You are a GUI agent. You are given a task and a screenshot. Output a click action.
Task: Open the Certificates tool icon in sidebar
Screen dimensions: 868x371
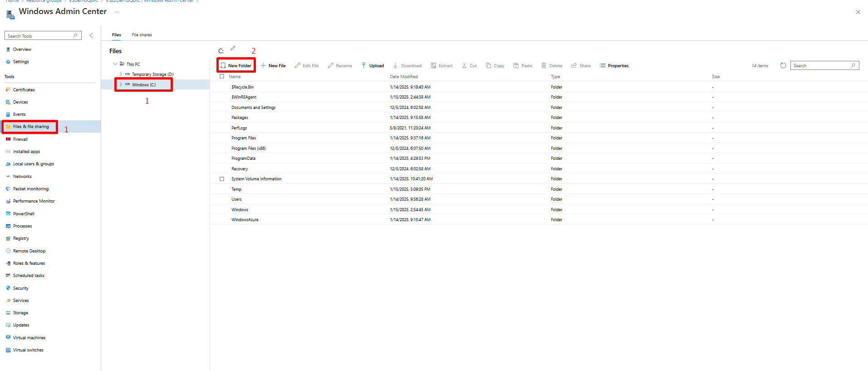click(x=8, y=89)
